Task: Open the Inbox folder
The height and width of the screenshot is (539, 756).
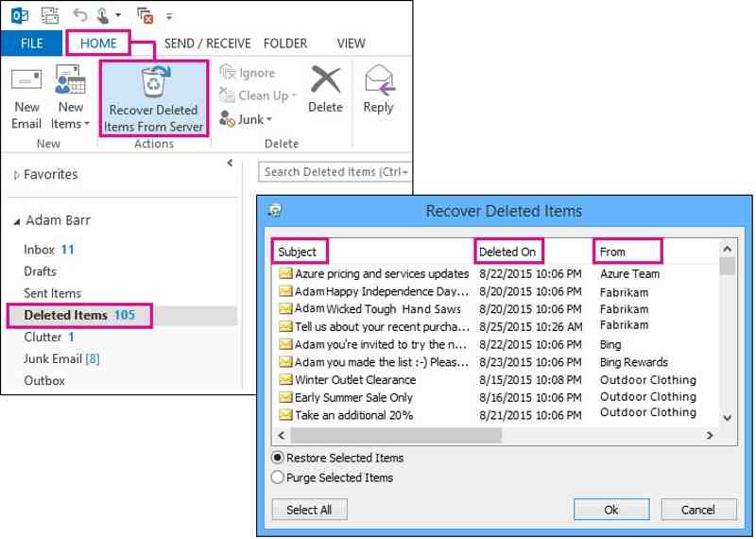Action: coord(49,250)
